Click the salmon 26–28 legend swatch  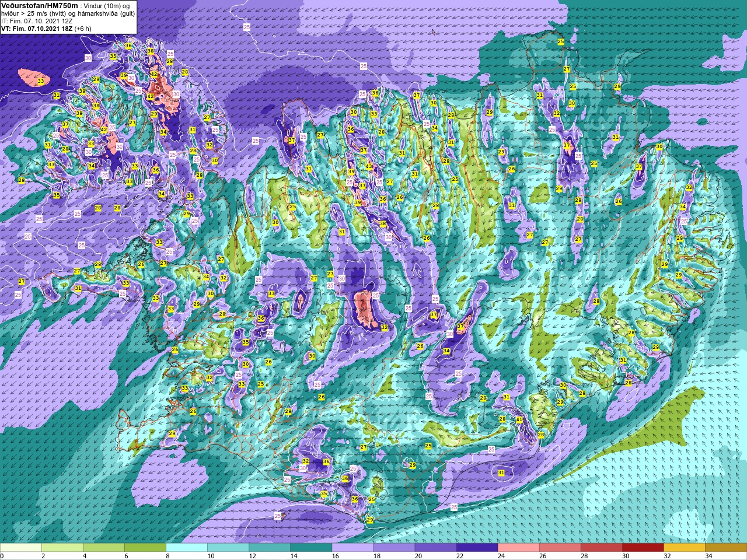click(x=560, y=548)
